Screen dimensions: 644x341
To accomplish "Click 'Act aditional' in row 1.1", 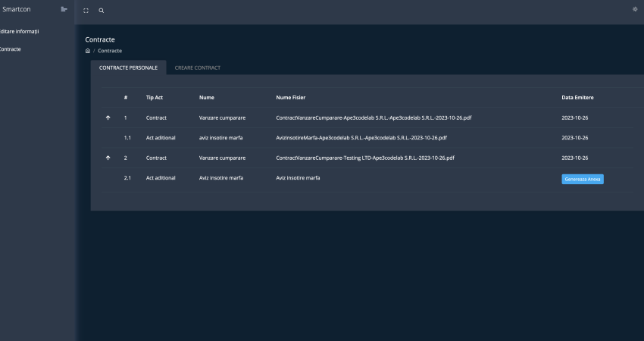I will pos(161,138).
